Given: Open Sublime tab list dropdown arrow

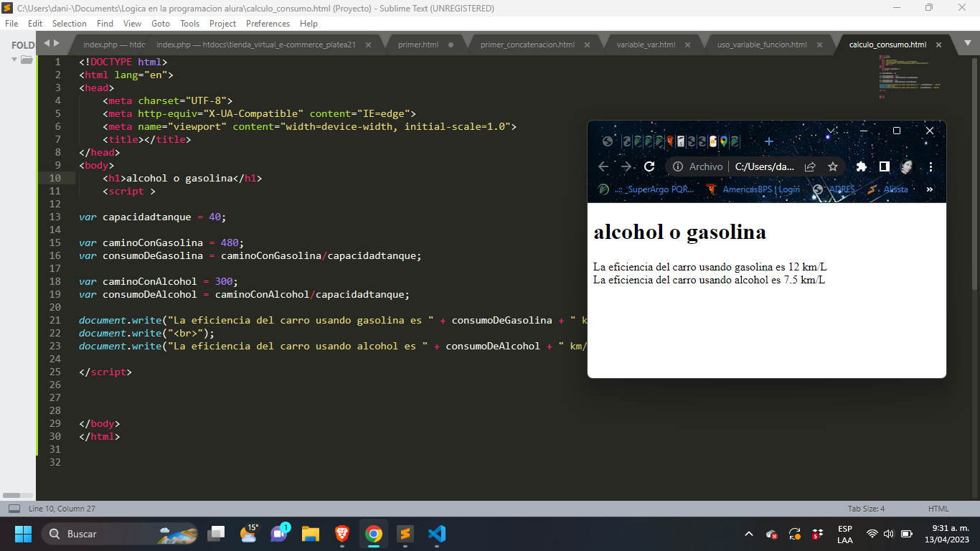Looking at the screenshot, I should pyautogui.click(x=968, y=44).
